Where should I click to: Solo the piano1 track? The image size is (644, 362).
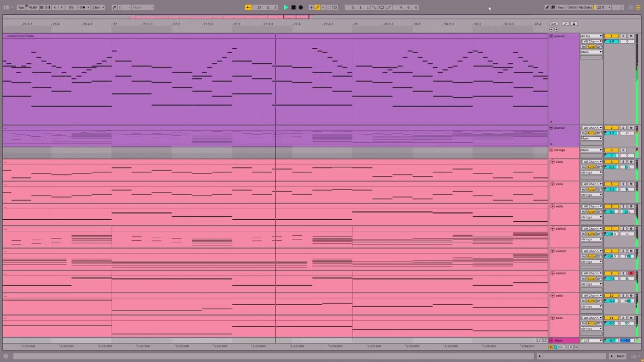pos(623,36)
